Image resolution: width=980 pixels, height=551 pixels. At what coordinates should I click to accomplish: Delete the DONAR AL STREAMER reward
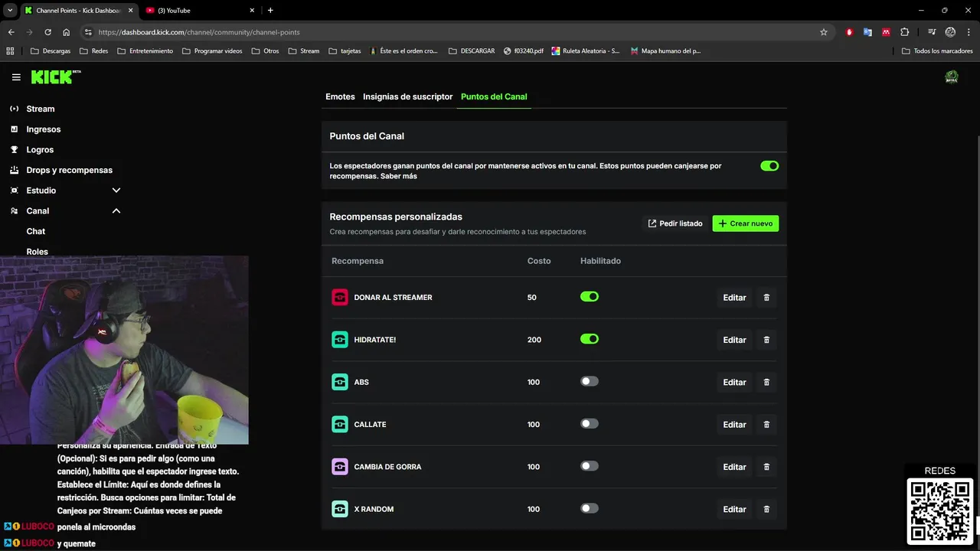point(766,298)
